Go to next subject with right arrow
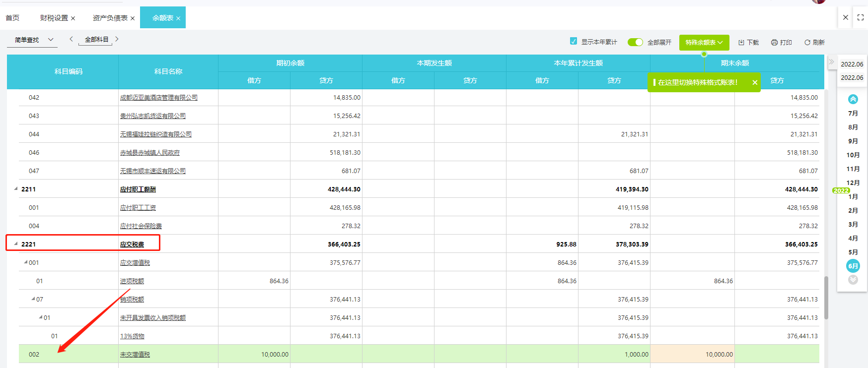Viewport: 868px width, 368px height. (117, 39)
